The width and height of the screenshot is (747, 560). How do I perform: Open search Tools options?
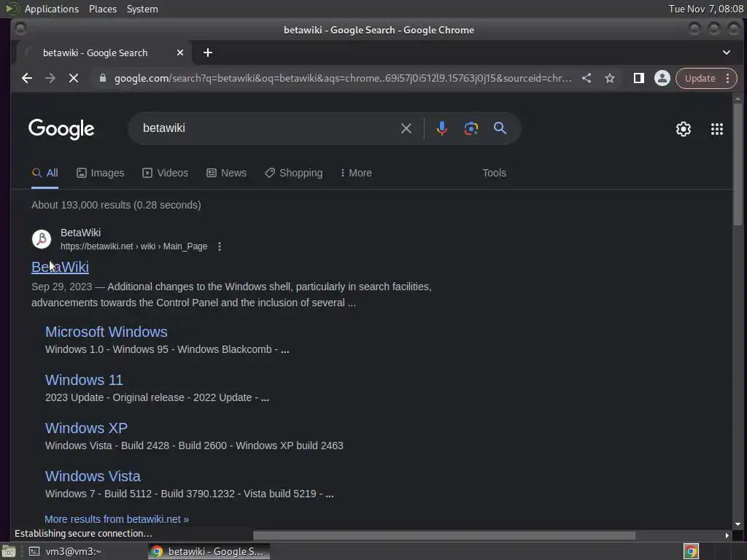[494, 173]
